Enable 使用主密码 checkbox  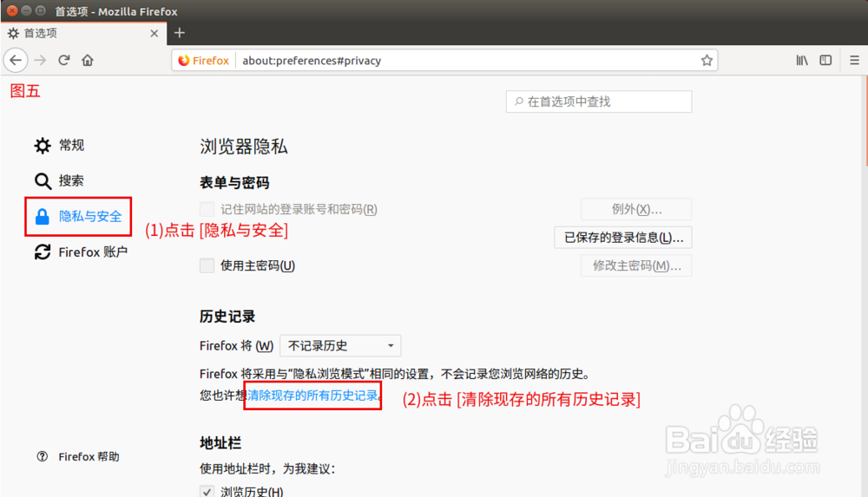[207, 265]
